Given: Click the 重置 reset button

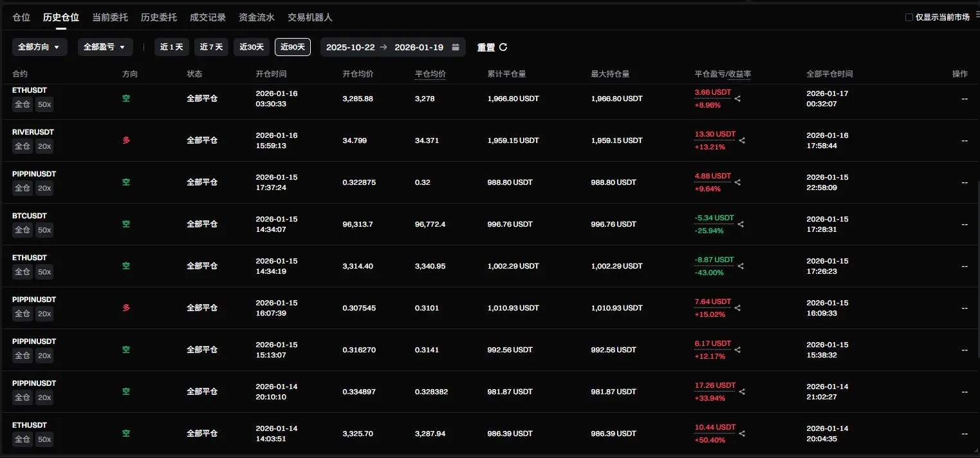Looking at the screenshot, I should point(492,47).
